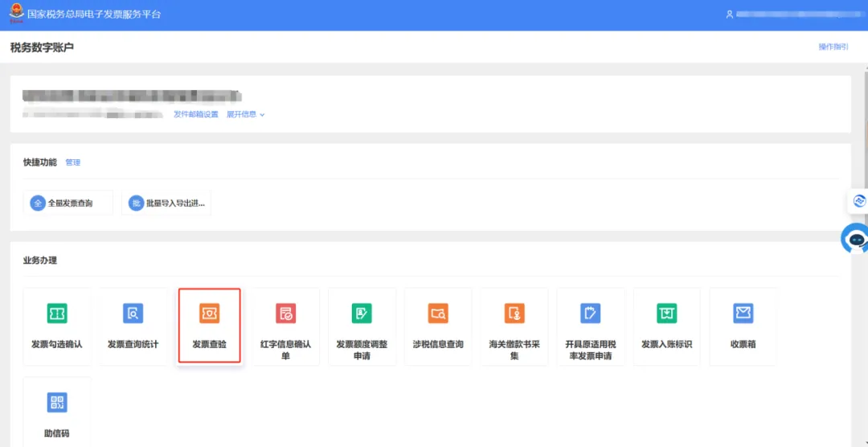This screenshot has width=868, height=447.
Task: Open the 发票勾选确认 green ticket icon
Action: (56, 314)
